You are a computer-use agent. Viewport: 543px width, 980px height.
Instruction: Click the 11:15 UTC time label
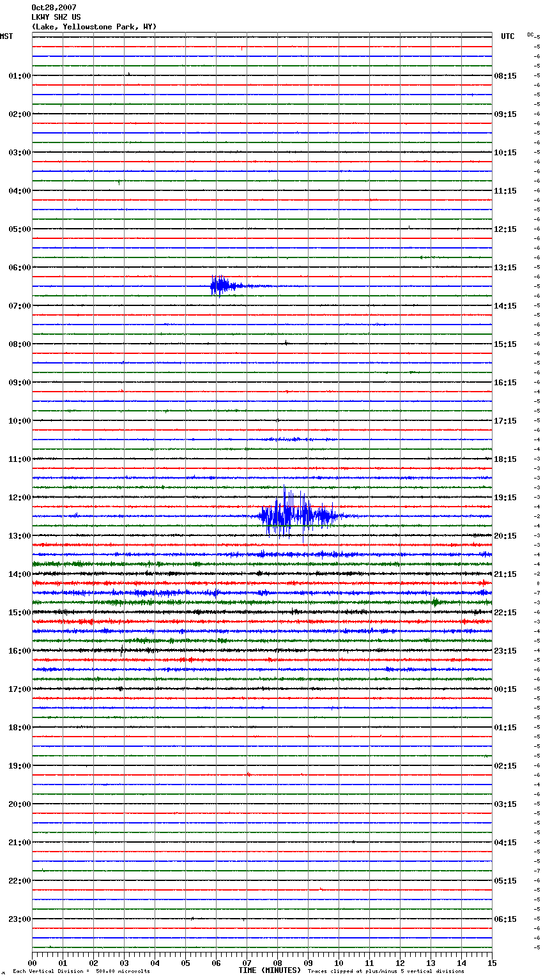pyautogui.click(x=505, y=191)
